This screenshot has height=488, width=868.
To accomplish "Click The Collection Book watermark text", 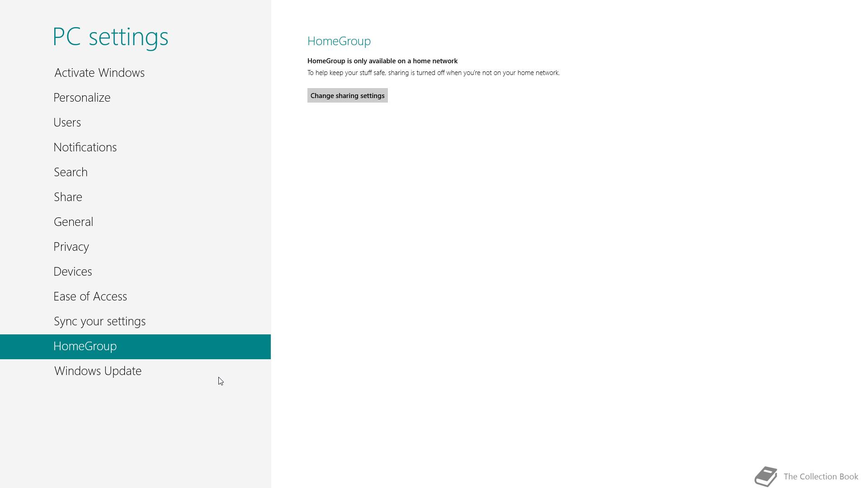I will [821, 477].
